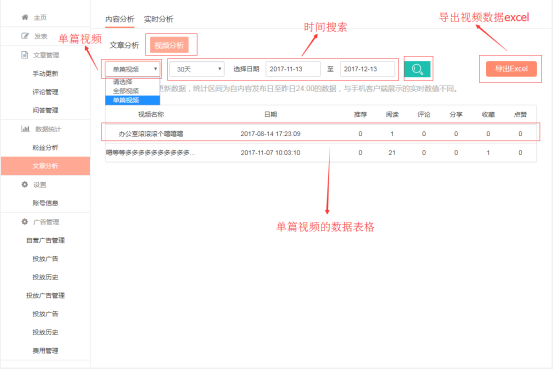Click the 点赞 column header
This screenshot has height=369, width=554.
(520, 114)
